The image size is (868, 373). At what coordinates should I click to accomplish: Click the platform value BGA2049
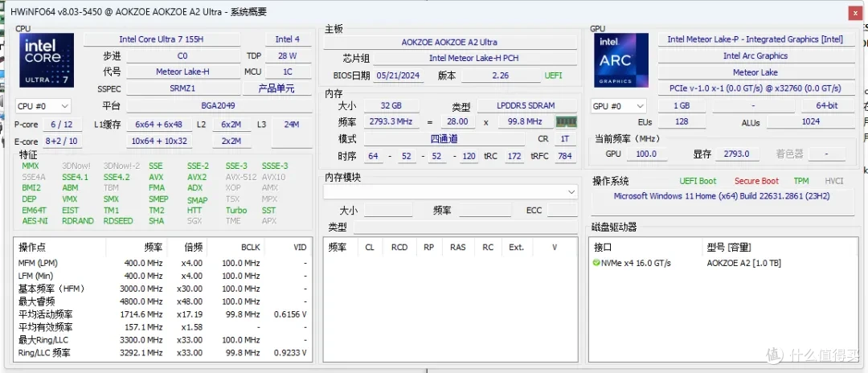click(x=219, y=105)
